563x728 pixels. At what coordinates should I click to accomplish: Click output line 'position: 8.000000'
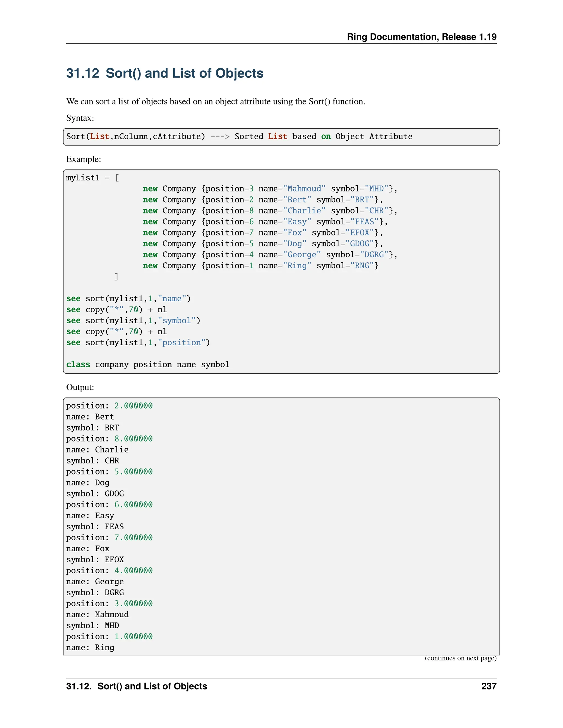pyautogui.click(x=109, y=439)
